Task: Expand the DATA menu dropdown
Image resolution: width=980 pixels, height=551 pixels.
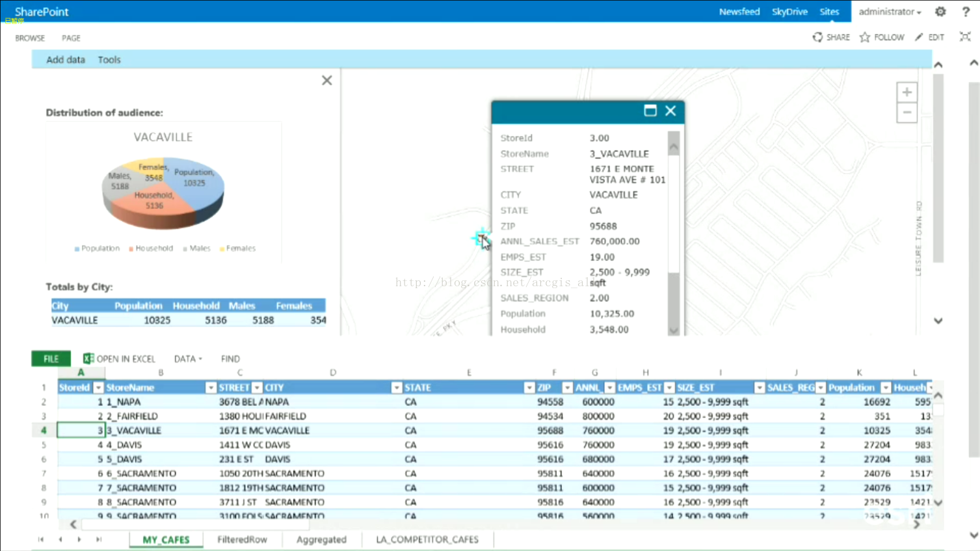Action: click(188, 358)
